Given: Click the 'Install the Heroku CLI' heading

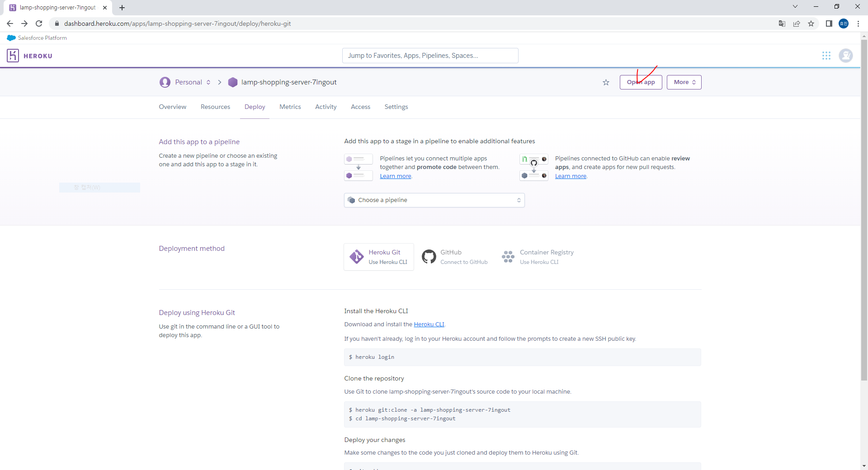Looking at the screenshot, I should tap(376, 311).
